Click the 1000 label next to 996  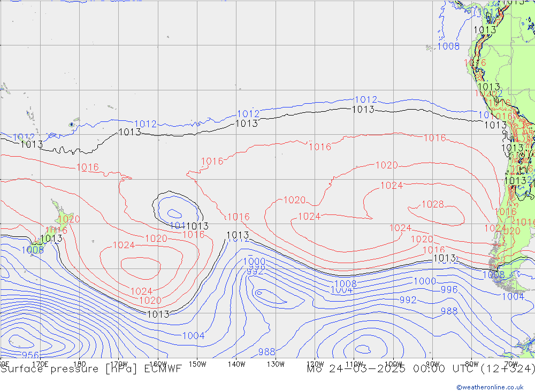[425, 281]
